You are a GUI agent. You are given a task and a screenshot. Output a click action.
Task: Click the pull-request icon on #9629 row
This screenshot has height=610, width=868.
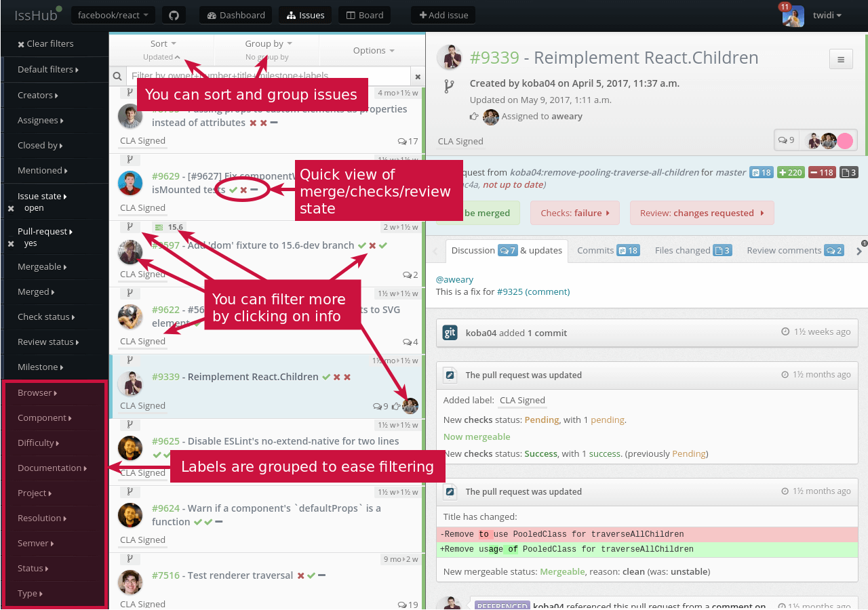click(130, 159)
